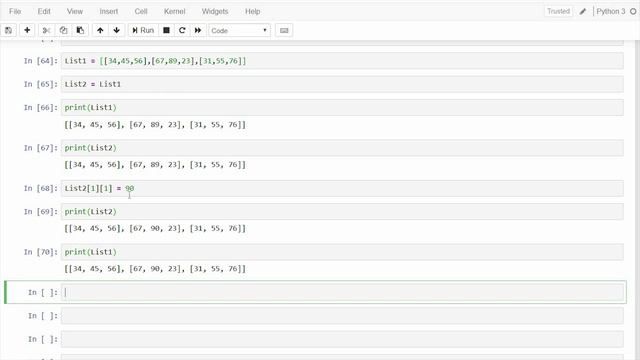This screenshot has width=640, height=360.
Task: Open the cell type Code dropdown
Action: [x=240, y=31]
